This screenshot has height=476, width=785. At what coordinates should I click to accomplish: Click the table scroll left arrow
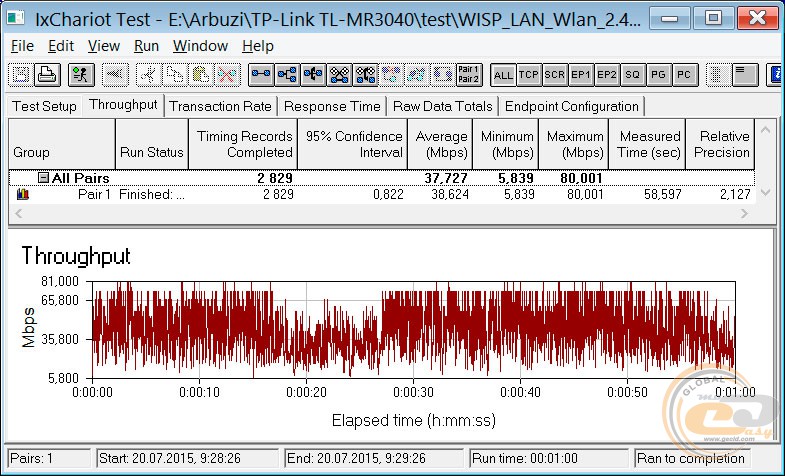pyautogui.click(x=19, y=214)
